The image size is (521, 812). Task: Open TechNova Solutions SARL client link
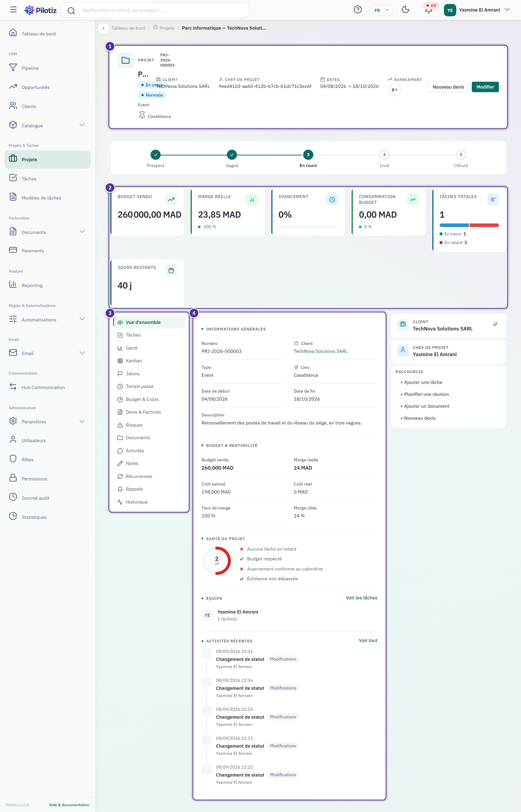320,351
